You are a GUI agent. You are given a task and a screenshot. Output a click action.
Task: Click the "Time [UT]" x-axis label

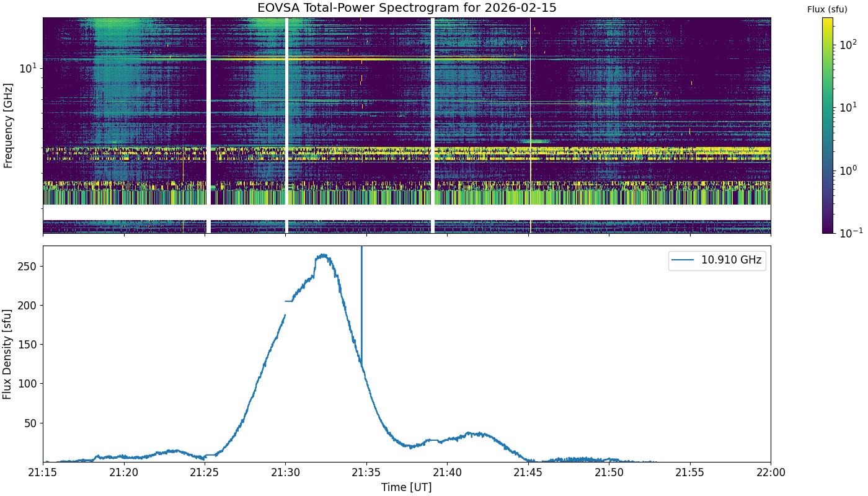tap(406, 487)
